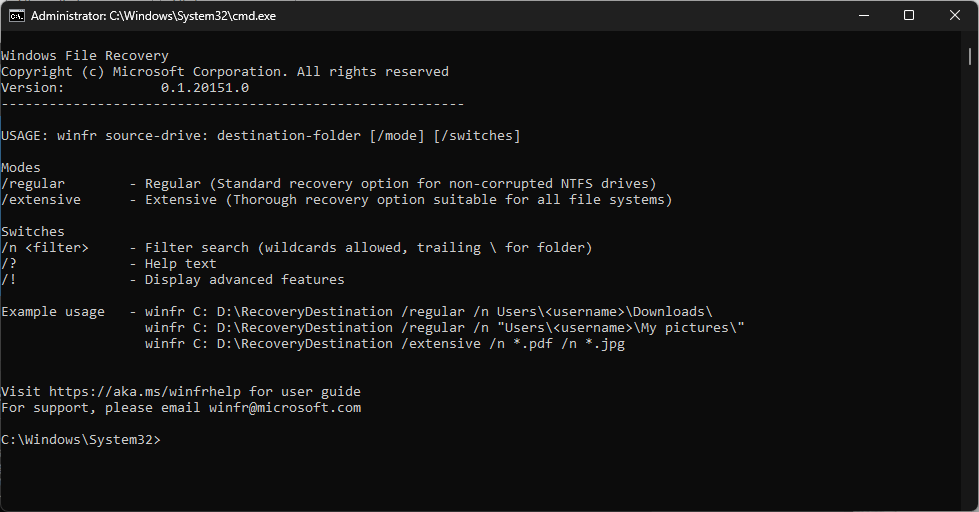Click the version number 0.1.20151.0
The height and width of the screenshot is (512, 979).
click(205, 88)
